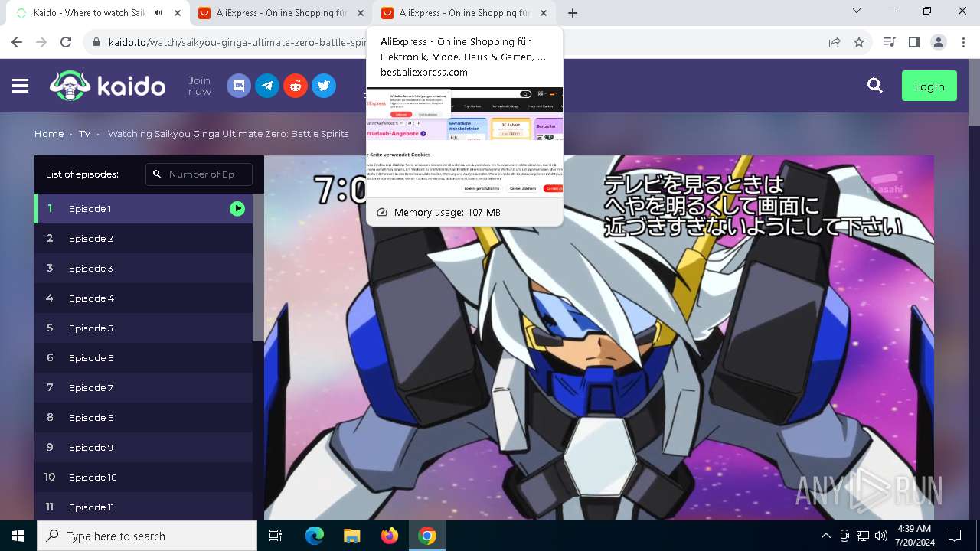The height and width of the screenshot is (551, 980).
Task: Select Episode 7 in the list
Action: coord(143,387)
